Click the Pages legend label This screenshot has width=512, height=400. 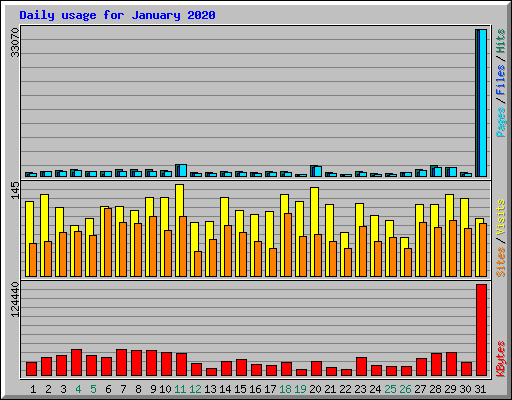pos(500,122)
